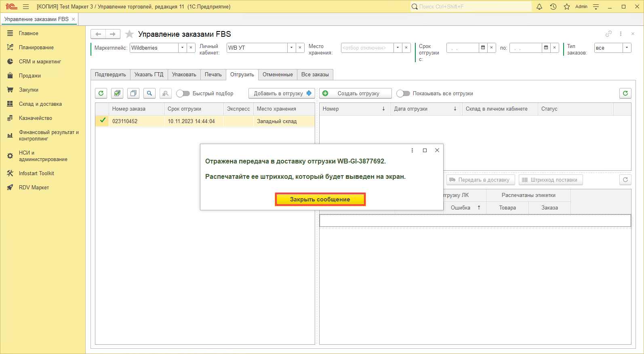Open calendar for end date по
Image resolution: width=644 pixels, height=354 pixels.
[x=546, y=48]
